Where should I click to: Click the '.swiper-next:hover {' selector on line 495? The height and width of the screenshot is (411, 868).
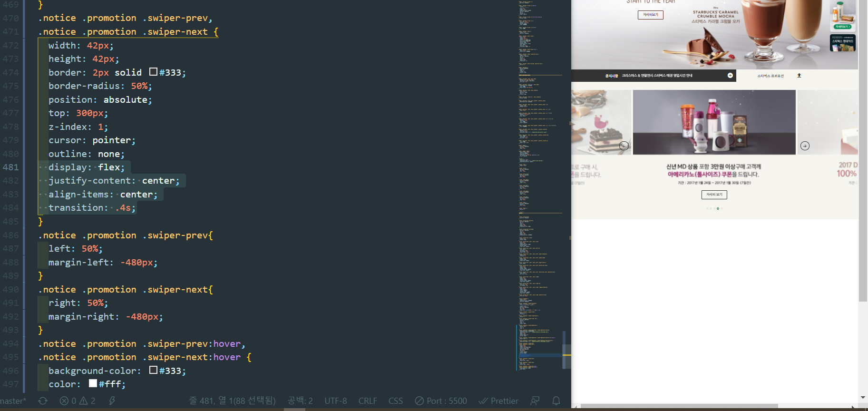click(x=197, y=357)
